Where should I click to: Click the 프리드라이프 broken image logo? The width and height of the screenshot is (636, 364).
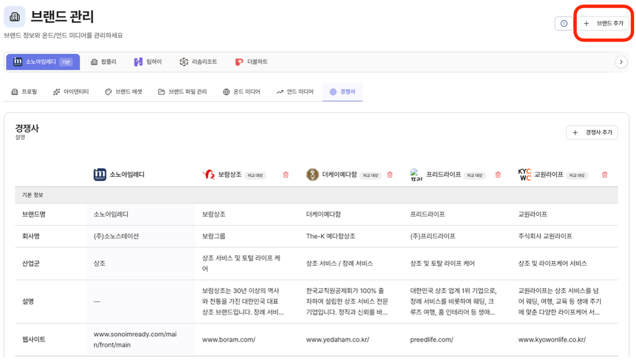click(x=416, y=175)
